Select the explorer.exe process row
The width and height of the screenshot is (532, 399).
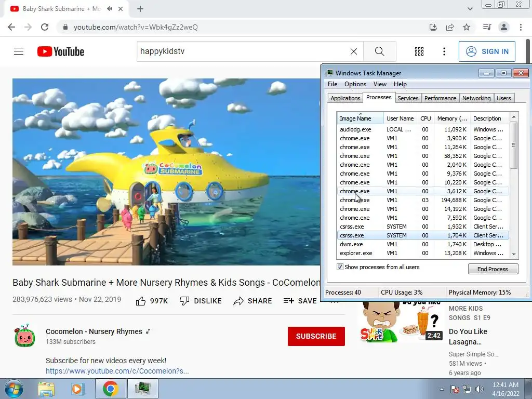point(423,253)
